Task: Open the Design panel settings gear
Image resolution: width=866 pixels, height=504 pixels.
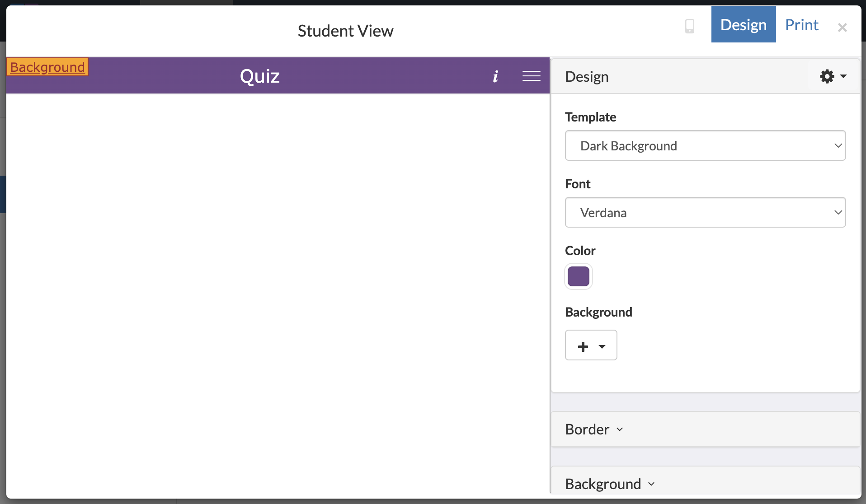Action: coord(828,76)
